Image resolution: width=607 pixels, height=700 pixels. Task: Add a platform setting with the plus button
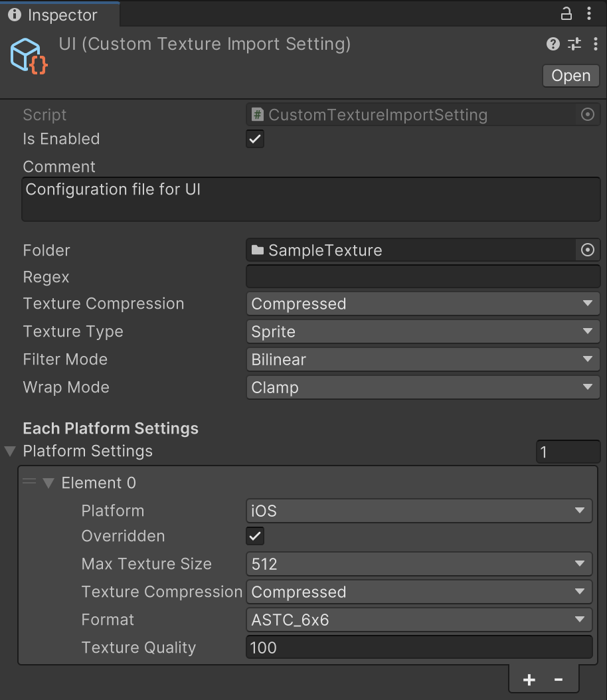point(529,679)
